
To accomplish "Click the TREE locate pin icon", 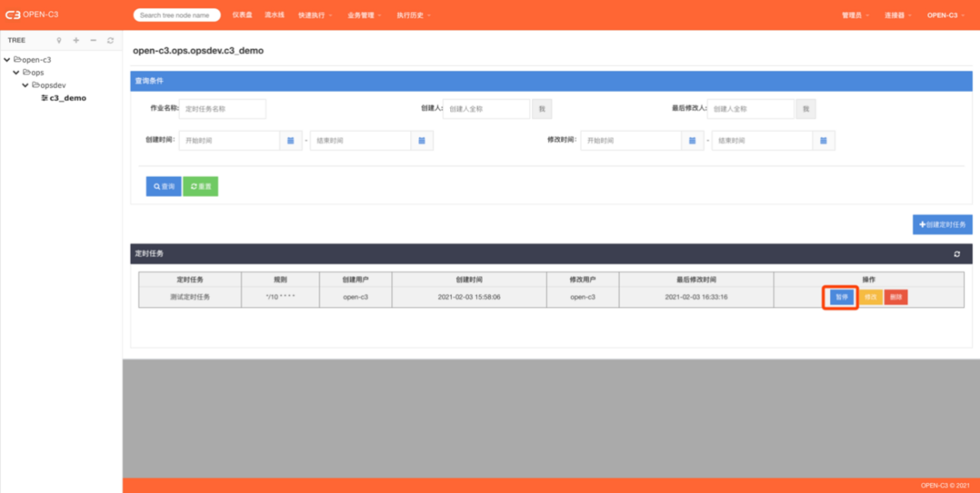I will point(59,40).
